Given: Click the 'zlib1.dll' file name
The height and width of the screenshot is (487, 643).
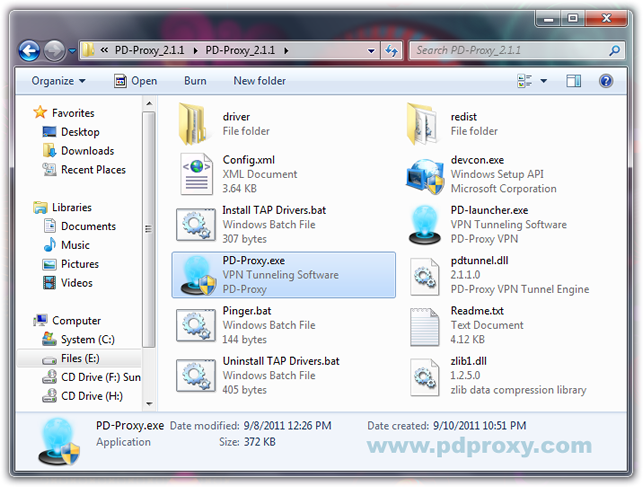Looking at the screenshot, I should click(x=468, y=361).
